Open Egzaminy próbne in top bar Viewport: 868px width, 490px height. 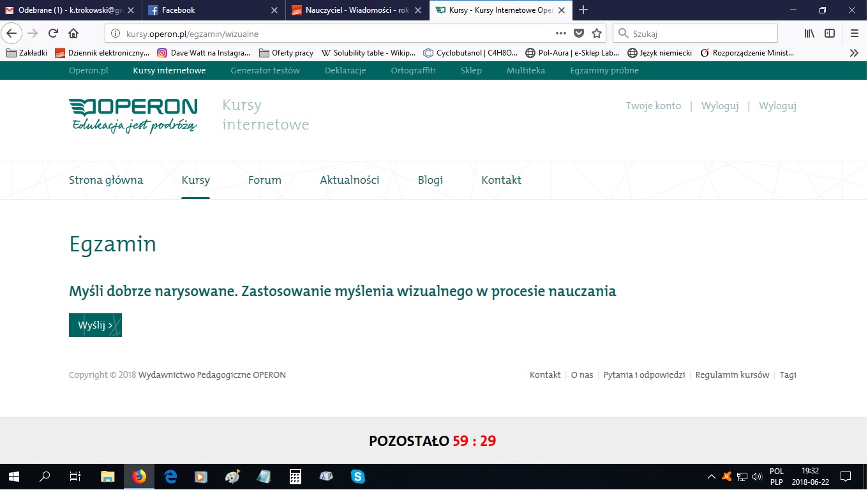coord(604,71)
